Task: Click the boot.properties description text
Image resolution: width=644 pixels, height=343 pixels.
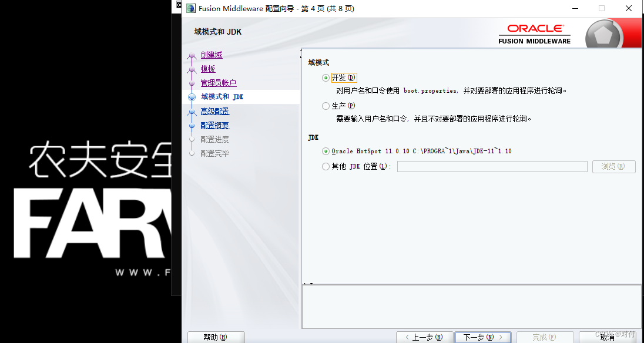Action: pyautogui.click(x=451, y=90)
